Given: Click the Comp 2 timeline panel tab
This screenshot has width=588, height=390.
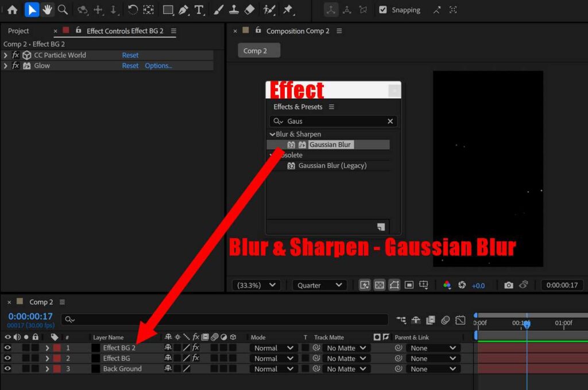Looking at the screenshot, I should tap(41, 302).
